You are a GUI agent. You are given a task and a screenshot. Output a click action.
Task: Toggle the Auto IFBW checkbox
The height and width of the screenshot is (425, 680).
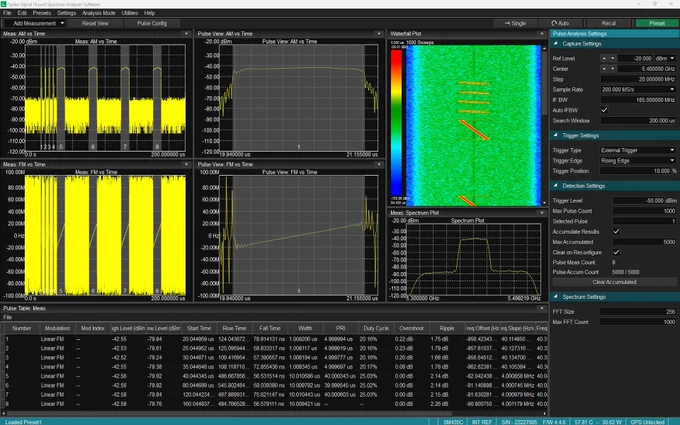tap(604, 110)
